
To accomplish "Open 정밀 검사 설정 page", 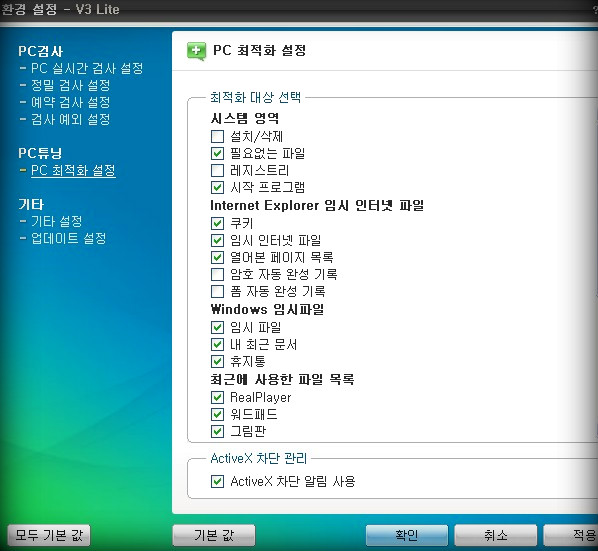I will tap(71, 85).
